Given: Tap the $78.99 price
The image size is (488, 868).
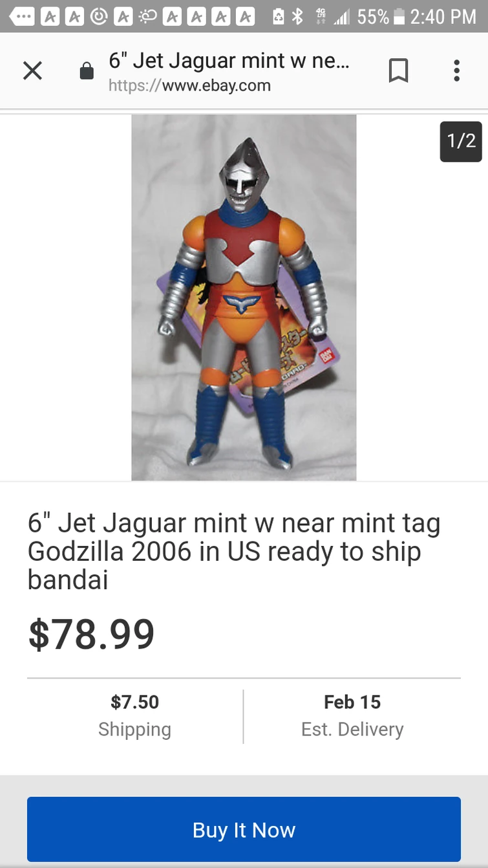Looking at the screenshot, I should point(91,634).
